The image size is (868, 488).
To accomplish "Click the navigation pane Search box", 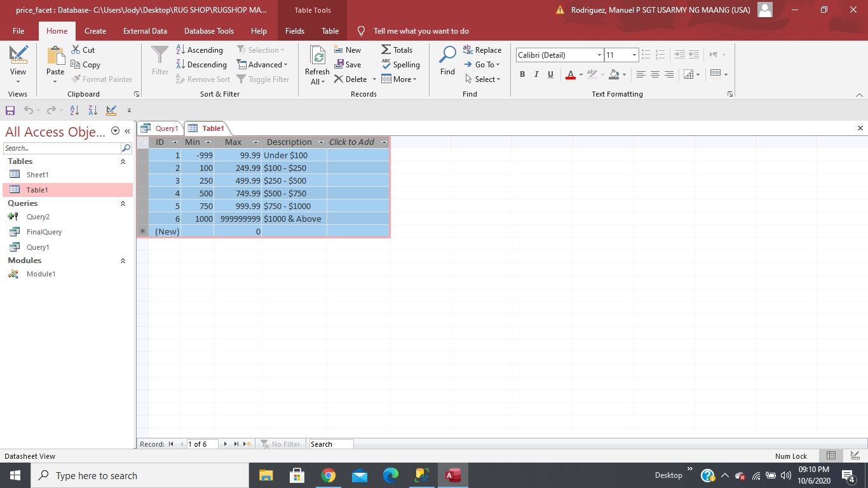I will [x=62, y=148].
